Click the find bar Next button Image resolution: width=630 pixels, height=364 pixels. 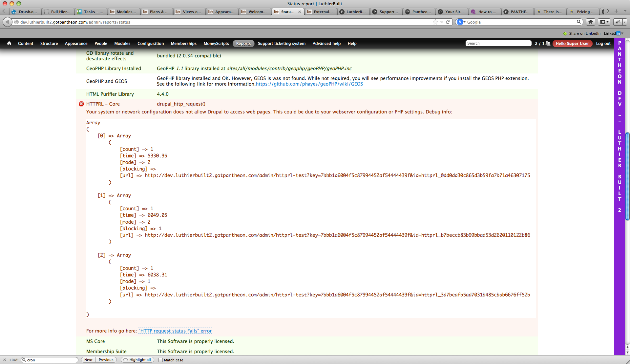coord(88,360)
